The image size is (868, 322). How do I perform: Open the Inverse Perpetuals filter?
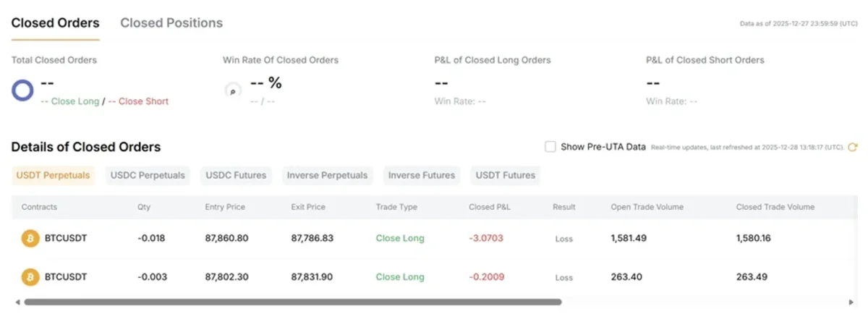click(328, 175)
